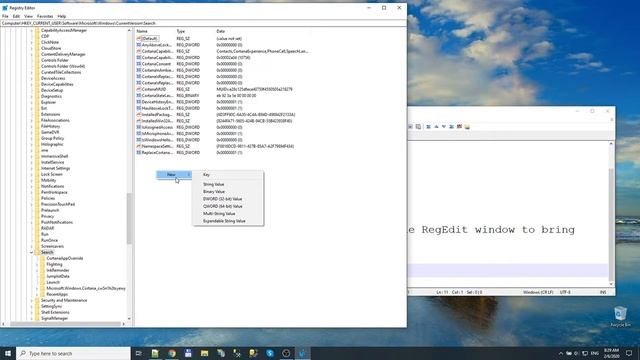Expand the Flighting subkey
This screenshot has width=640, height=360.
tap(37, 264)
